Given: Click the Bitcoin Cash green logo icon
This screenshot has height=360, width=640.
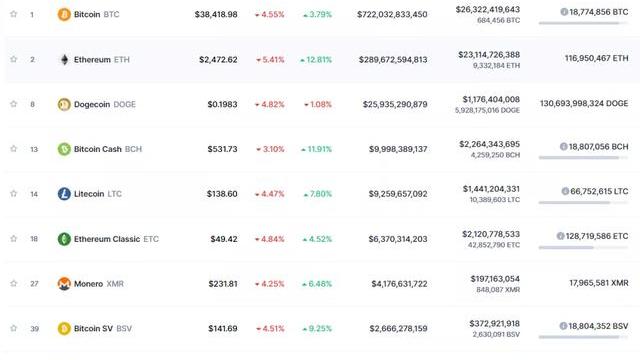Looking at the screenshot, I should point(64,149).
